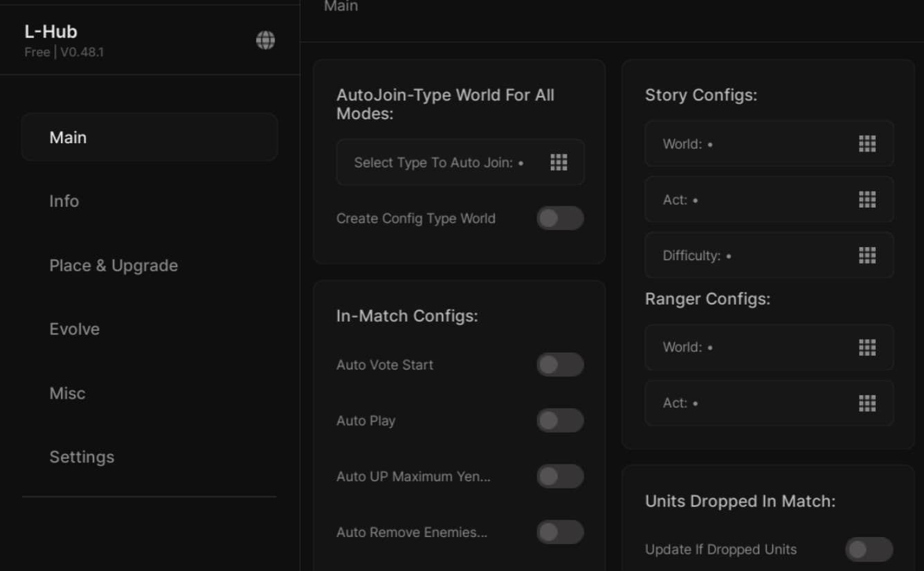The height and width of the screenshot is (571, 924).
Task: Toggle Update If Dropped Units
Action: coord(869,550)
